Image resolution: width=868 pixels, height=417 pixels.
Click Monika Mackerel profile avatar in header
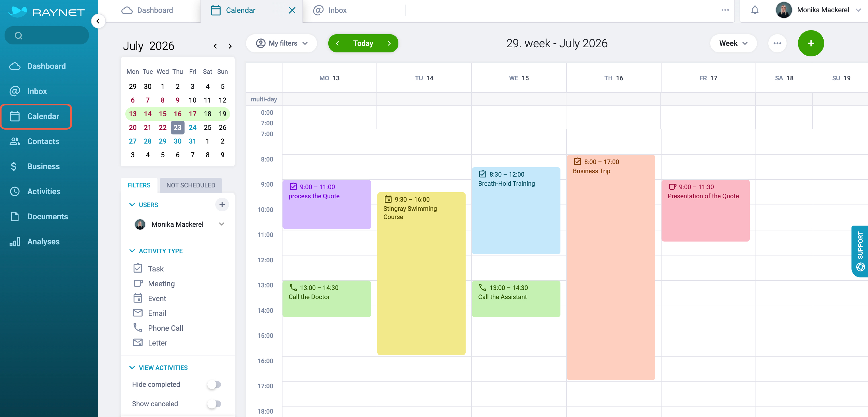[783, 10]
